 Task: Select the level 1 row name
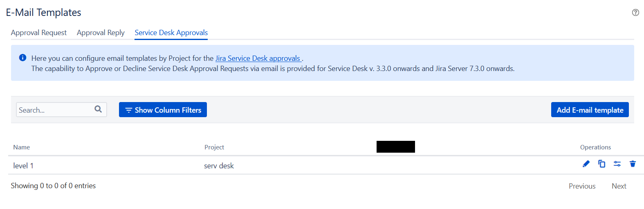[23, 166]
